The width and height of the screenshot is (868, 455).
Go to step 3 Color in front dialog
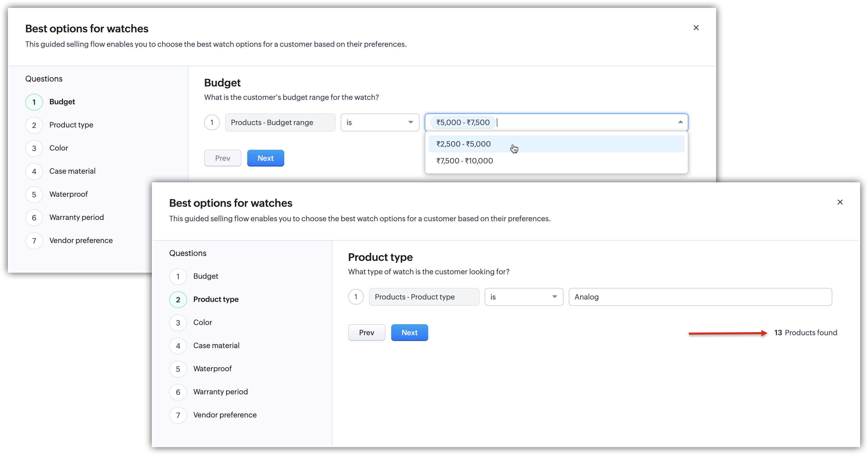(202, 323)
